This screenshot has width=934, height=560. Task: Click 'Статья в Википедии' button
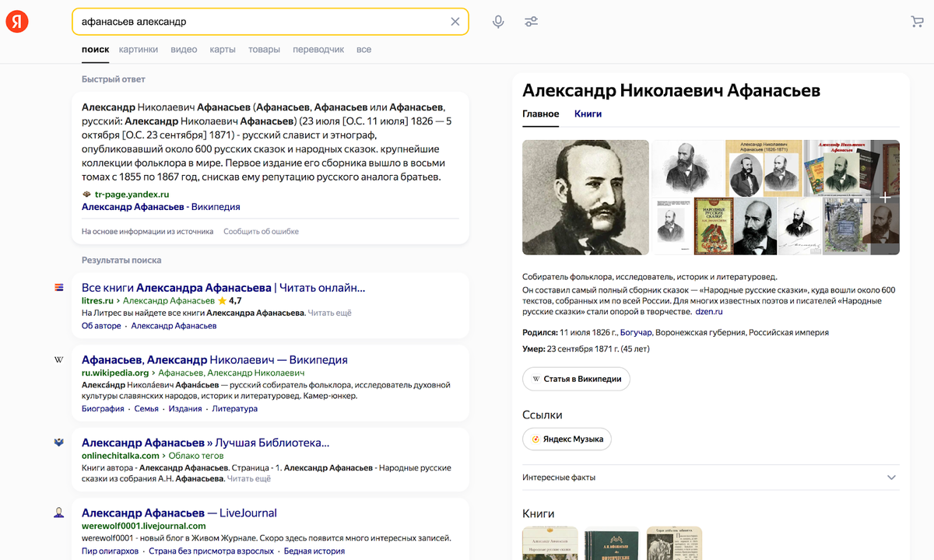(576, 379)
